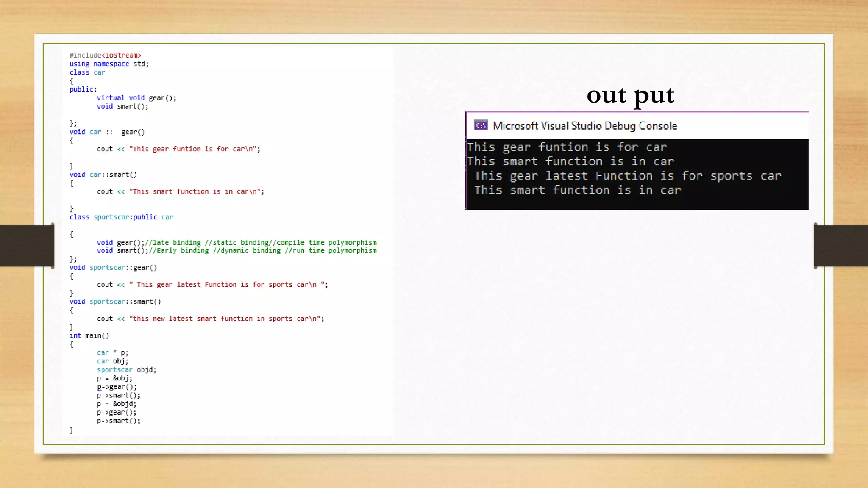Image resolution: width=868 pixels, height=488 pixels.
Task: Click the "class sportscar:public car" line
Action: pyautogui.click(x=121, y=217)
